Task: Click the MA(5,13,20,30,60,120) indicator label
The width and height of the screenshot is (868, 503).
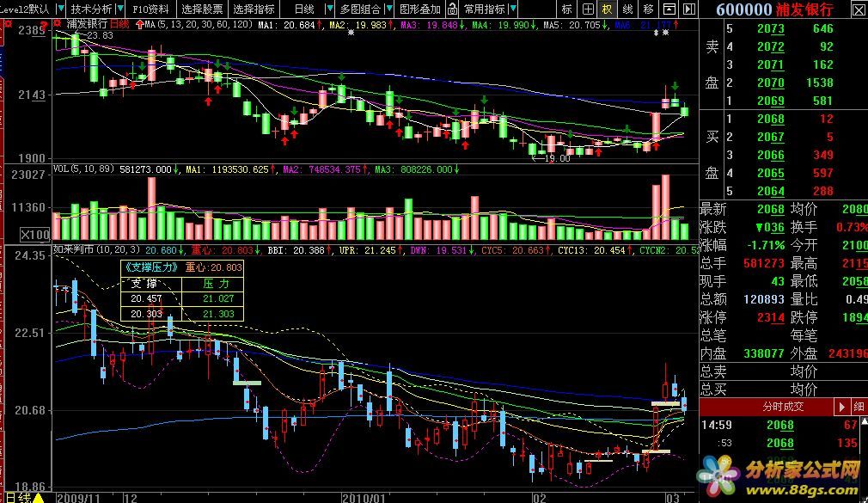Action: tap(199, 25)
